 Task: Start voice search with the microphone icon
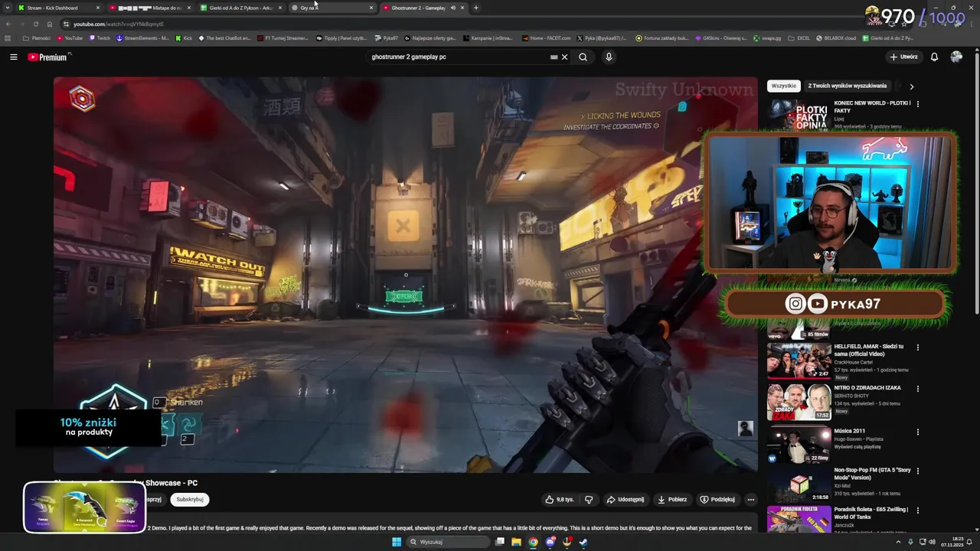coord(609,57)
